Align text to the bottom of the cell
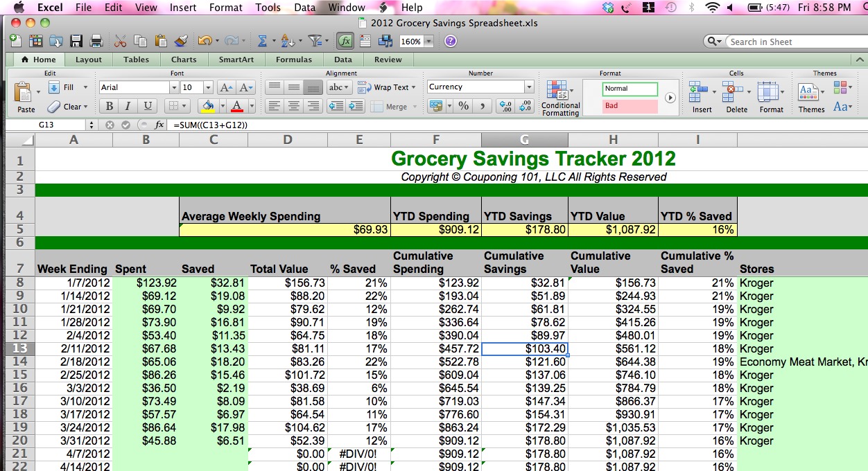The height and width of the screenshot is (471, 868). coord(313,87)
